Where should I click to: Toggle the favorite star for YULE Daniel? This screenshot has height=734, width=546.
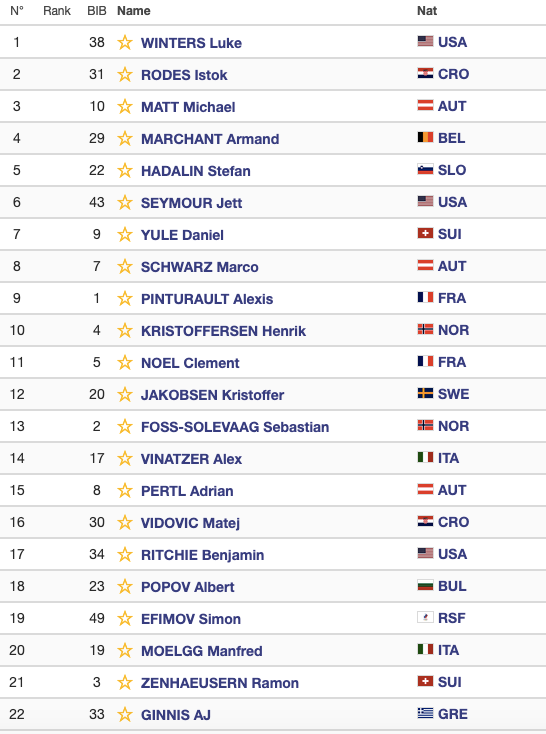click(125, 235)
